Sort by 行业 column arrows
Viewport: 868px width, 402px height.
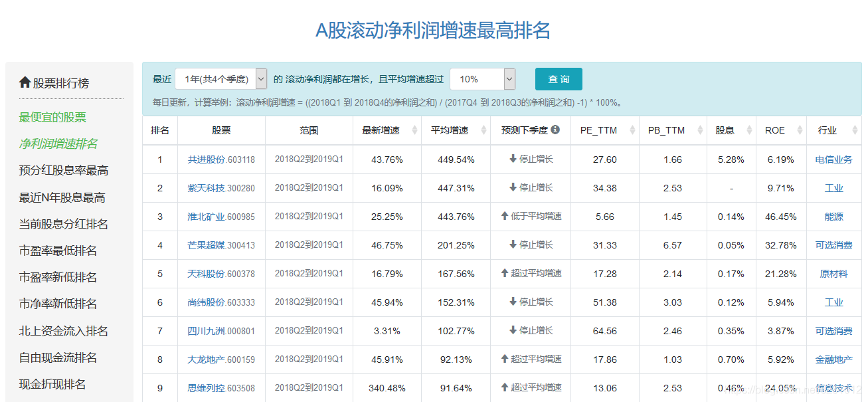coord(855,130)
